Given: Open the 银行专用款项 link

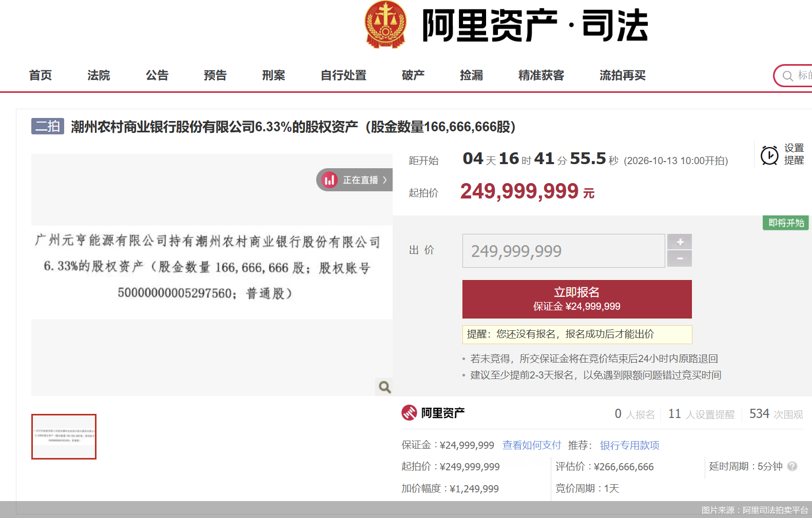Looking at the screenshot, I should (x=630, y=445).
